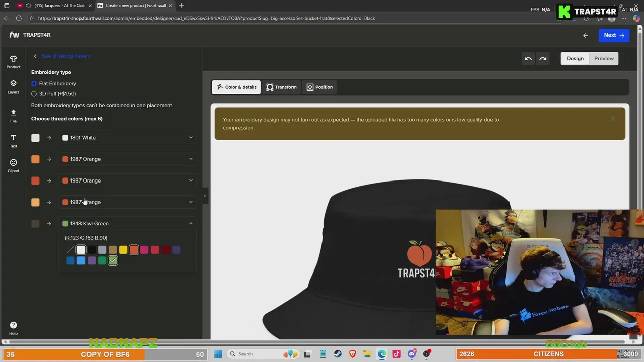Collapse the 1848 Kiwi Green thread dropdown
644x362 pixels.
128,223
